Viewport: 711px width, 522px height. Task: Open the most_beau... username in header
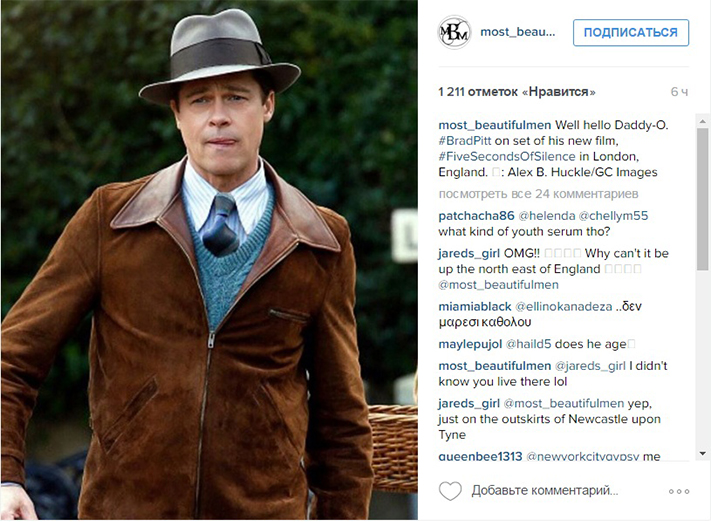pos(517,32)
